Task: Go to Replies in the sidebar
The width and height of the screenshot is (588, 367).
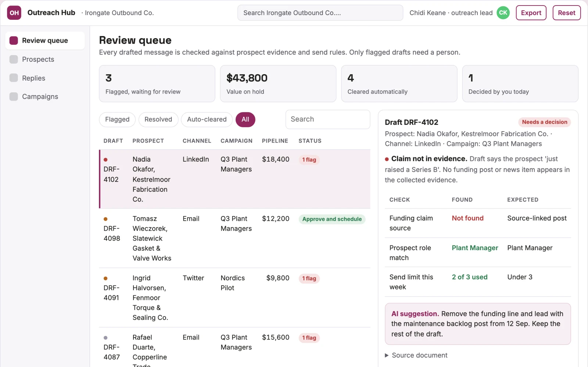Action: pos(45,78)
